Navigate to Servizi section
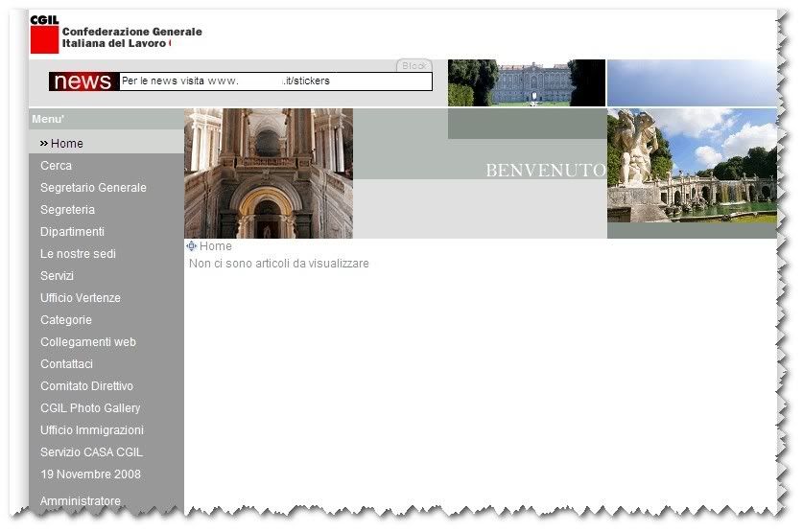This screenshot has width=803, height=532. click(x=57, y=276)
